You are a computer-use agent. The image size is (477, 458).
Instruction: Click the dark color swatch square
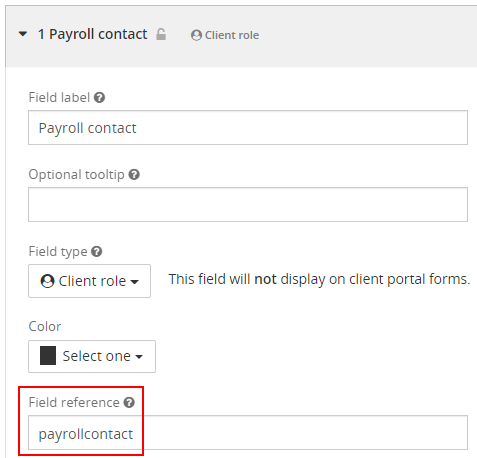[x=48, y=356]
